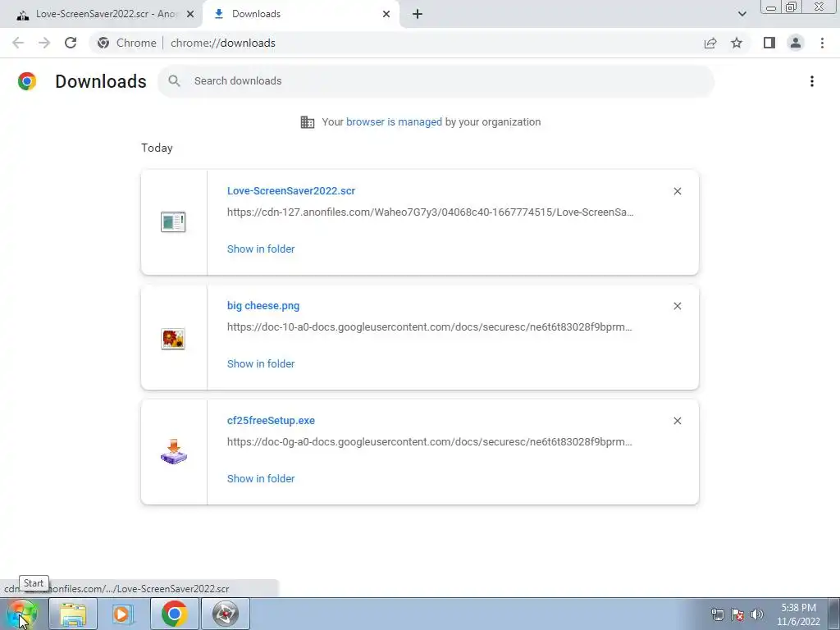Image resolution: width=840 pixels, height=630 pixels.
Task: Reload the Downloads page
Action: point(71,43)
